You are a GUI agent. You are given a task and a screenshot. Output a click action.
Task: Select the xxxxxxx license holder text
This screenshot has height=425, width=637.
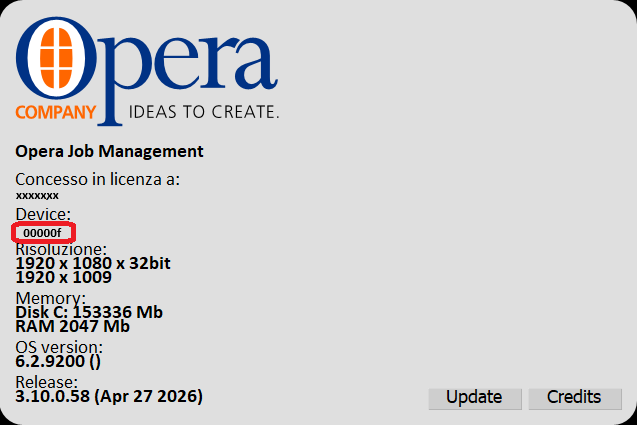click(x=37, y=196)
